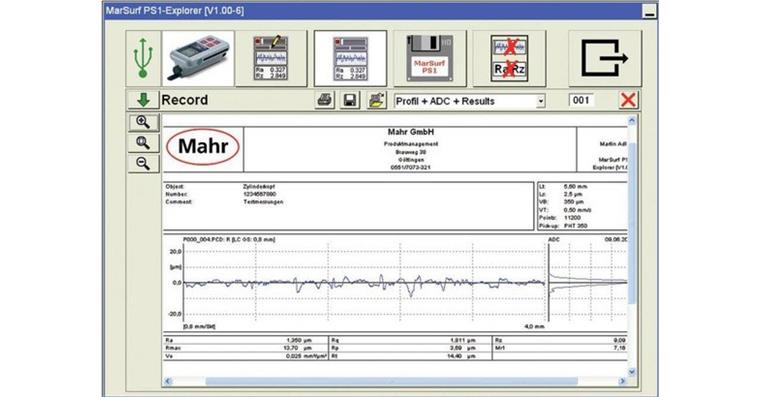
Task: Minimize the MarSurf PS1-Explorer window
Action: 649,12
